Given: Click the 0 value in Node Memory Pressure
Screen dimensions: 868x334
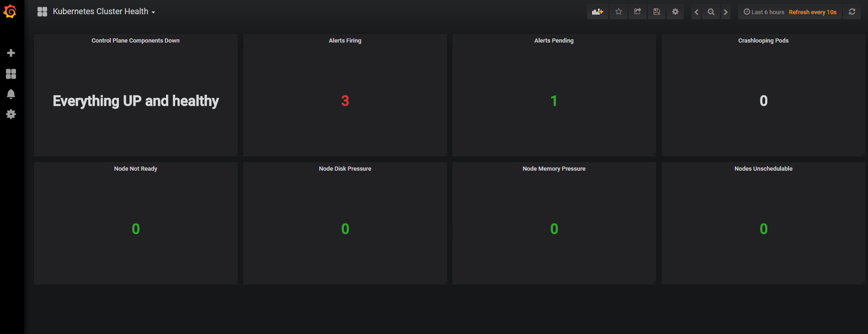Looking at the screenshot, I should [554, 229].
